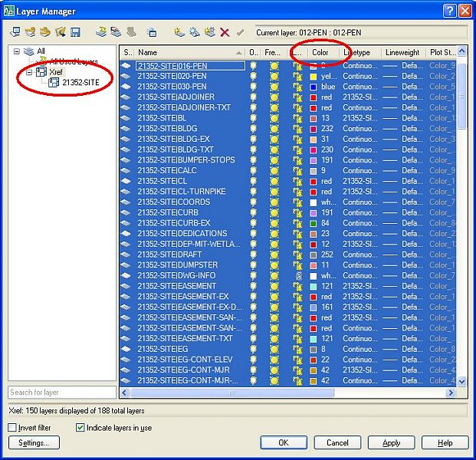Click the New Layer icon
Viewport: 476px width, 460px height.
[179, 32]
